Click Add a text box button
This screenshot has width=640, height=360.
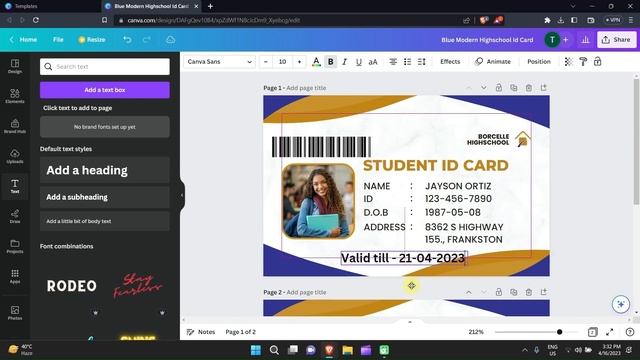tap(105, 90)
